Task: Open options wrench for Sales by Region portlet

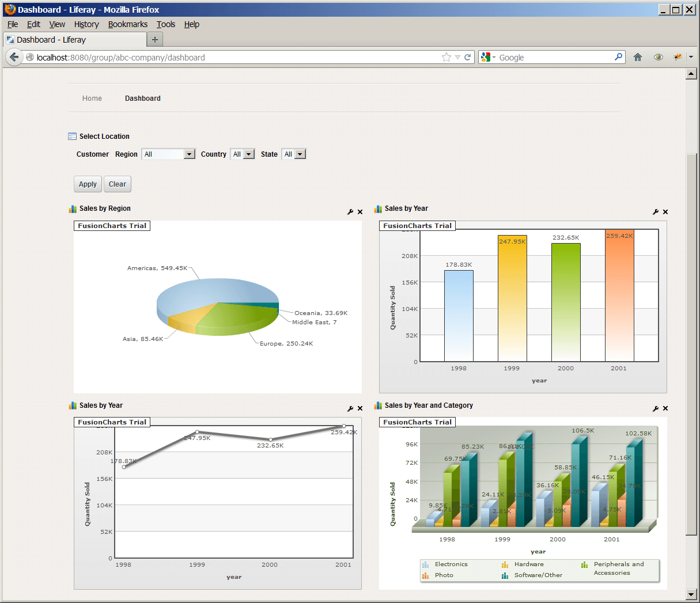Action: pos(350,212)
